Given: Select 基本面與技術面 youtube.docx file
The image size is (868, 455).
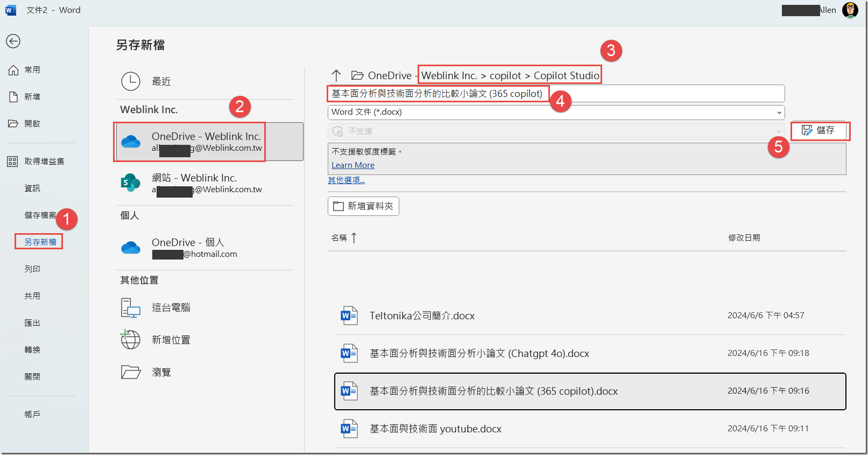Looking at the screenshot, I should (x=590, y=429).
